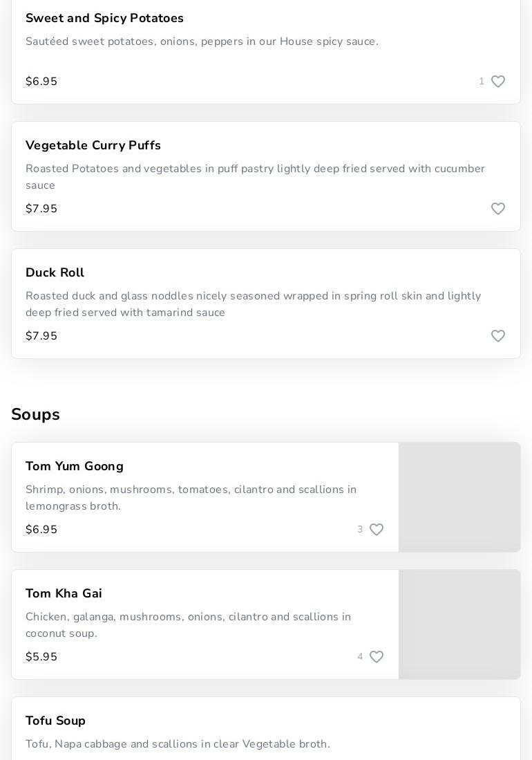Click Tom Yum Goong's like count
The width and height of the screenshot is (532, 760).
click(360, 530)
